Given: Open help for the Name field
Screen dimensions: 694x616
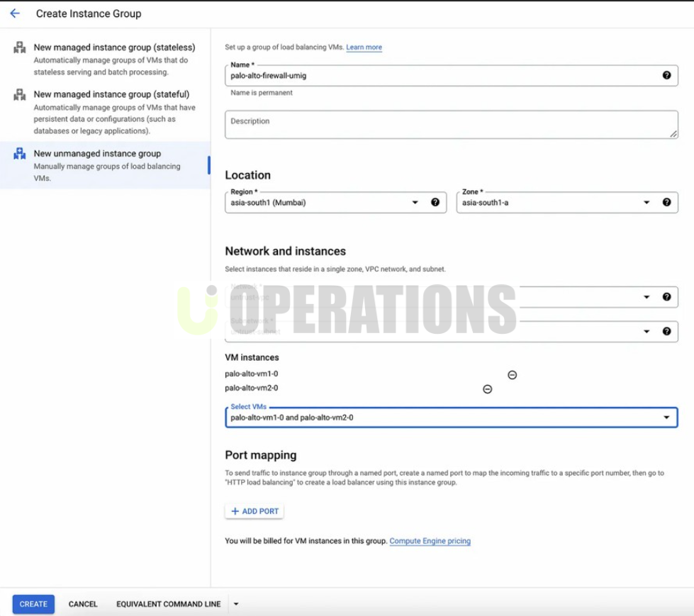Looking at the screenshot, I should coord(666,75).
